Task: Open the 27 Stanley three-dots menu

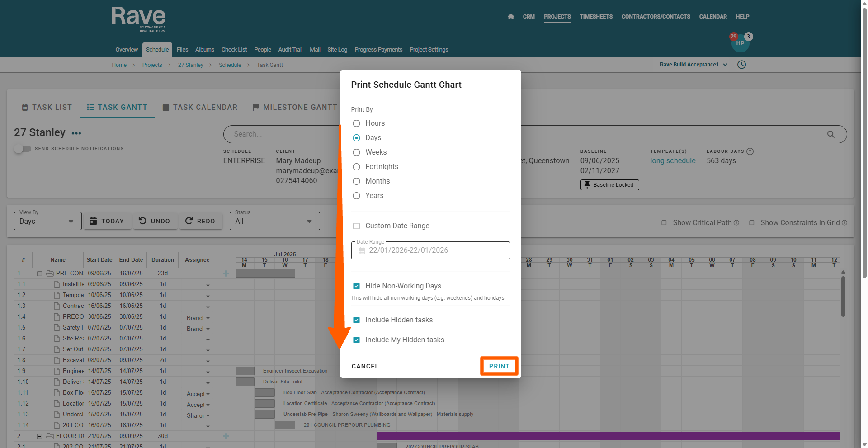Action: click(x=76, y=133)
